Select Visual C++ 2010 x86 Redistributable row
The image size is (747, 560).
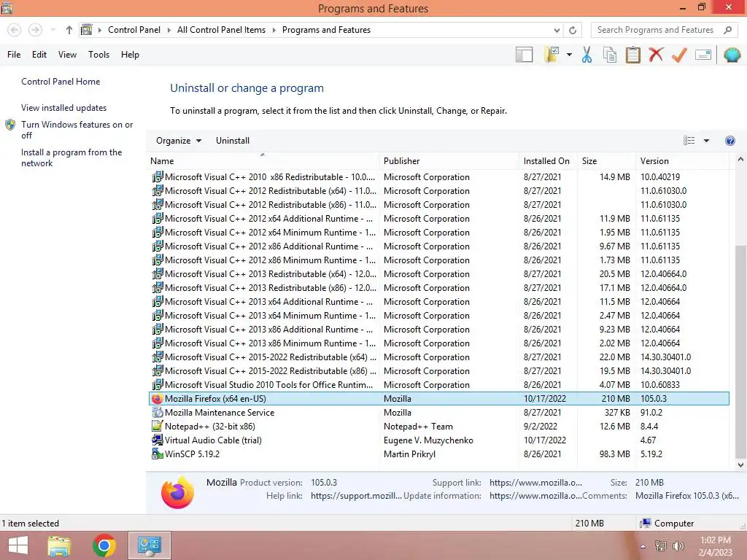(x=438, y=176)
